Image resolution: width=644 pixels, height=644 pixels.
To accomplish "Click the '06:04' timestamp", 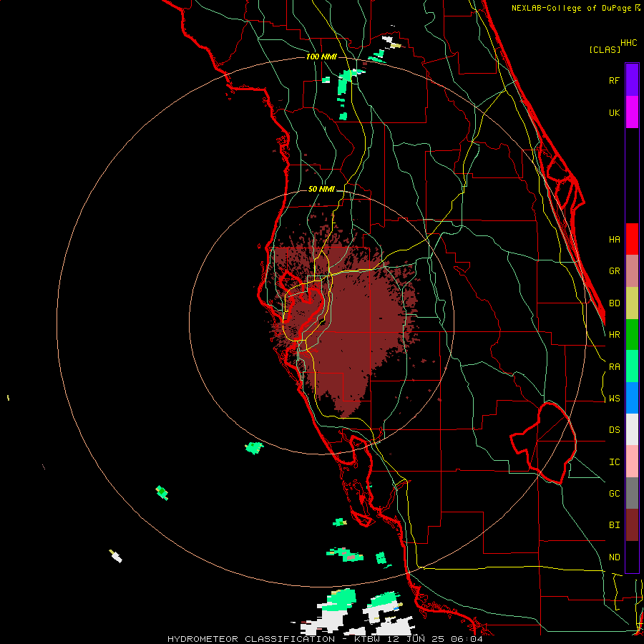I will click(x=469, y=639).
